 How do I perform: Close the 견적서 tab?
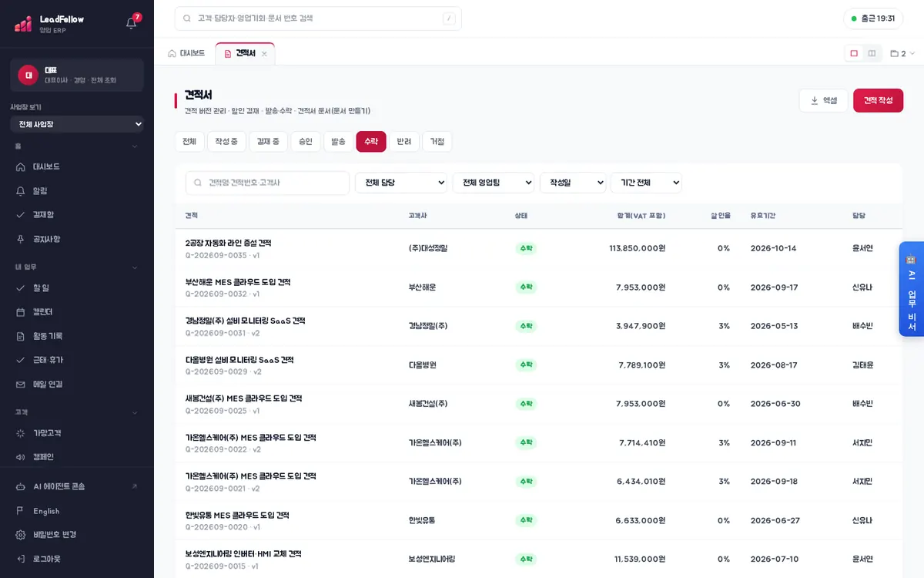(x=264, y=54)
